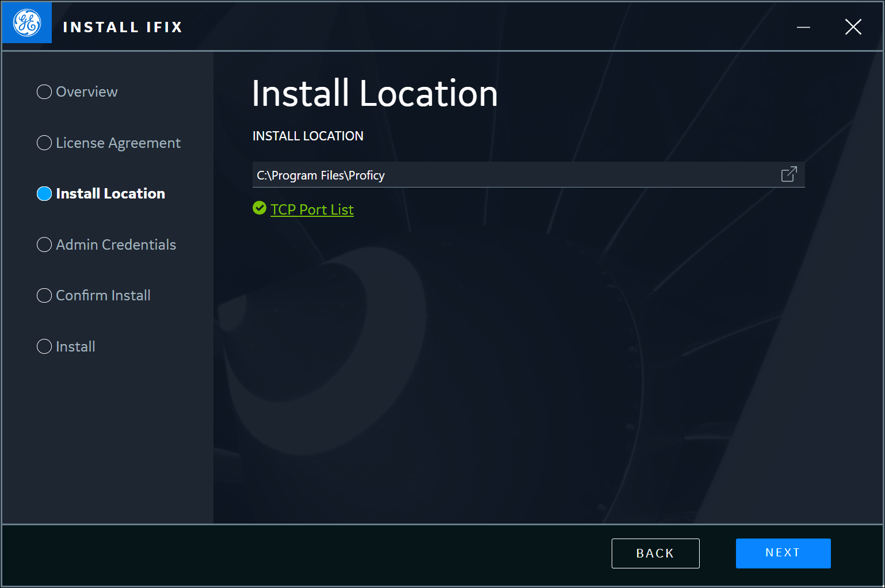
Task: Close the Install iFIX window
Action: pyautogui.click(x=853, y=26)
